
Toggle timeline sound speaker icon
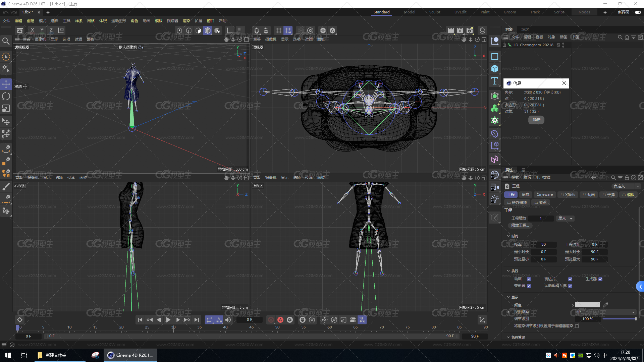point(228,320)
